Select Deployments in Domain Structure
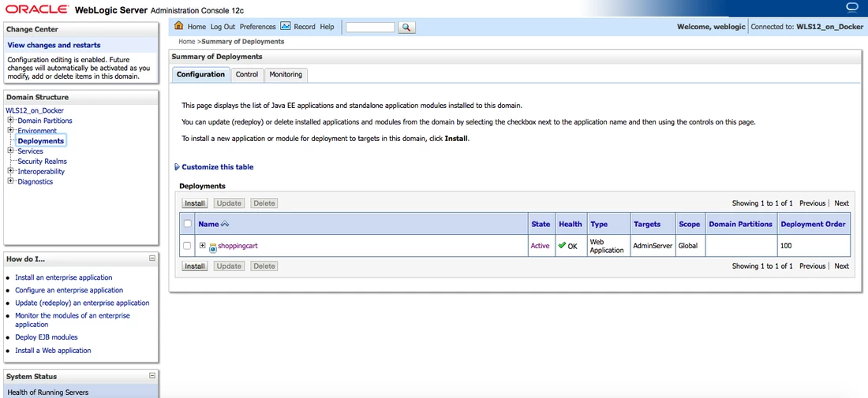 pos(41,141)
